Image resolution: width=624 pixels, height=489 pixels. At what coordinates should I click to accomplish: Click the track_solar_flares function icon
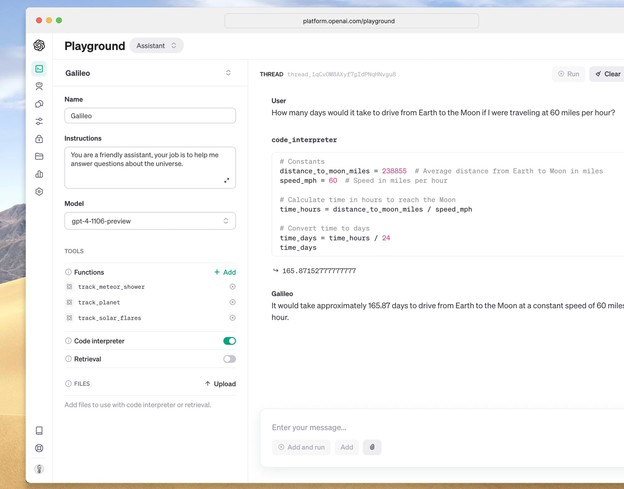(x=69, y=318)
